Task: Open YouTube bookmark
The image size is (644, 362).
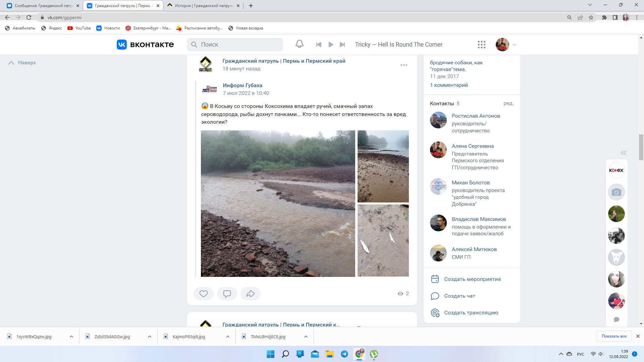Action: pos(79,28)
